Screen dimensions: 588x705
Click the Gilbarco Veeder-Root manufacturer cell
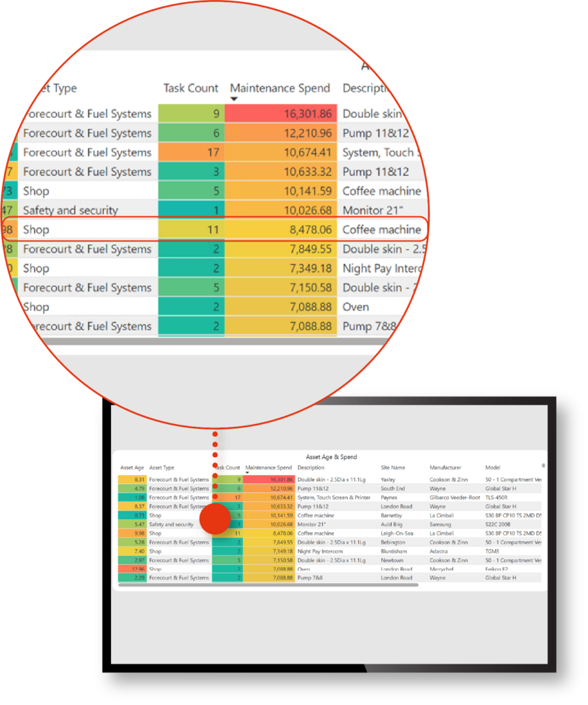(x=454, y=497)
